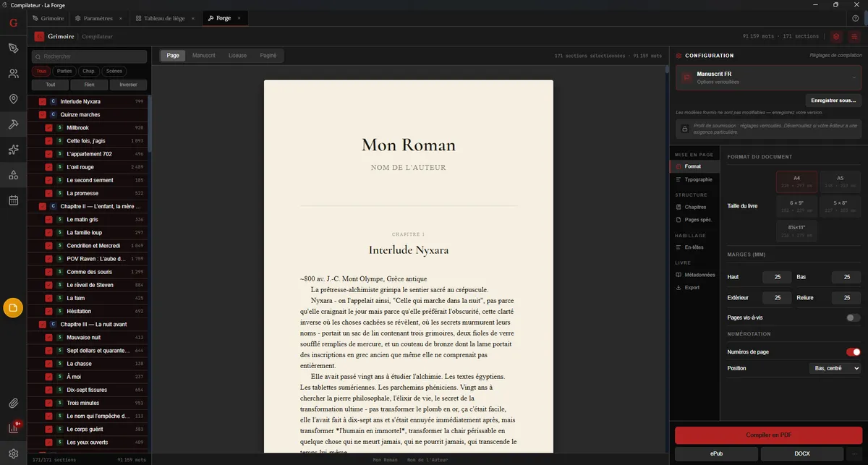The width and height of the screenshot is (868, 465).
Task: Click the Rien deselect-all button
Action: (90, 85)
